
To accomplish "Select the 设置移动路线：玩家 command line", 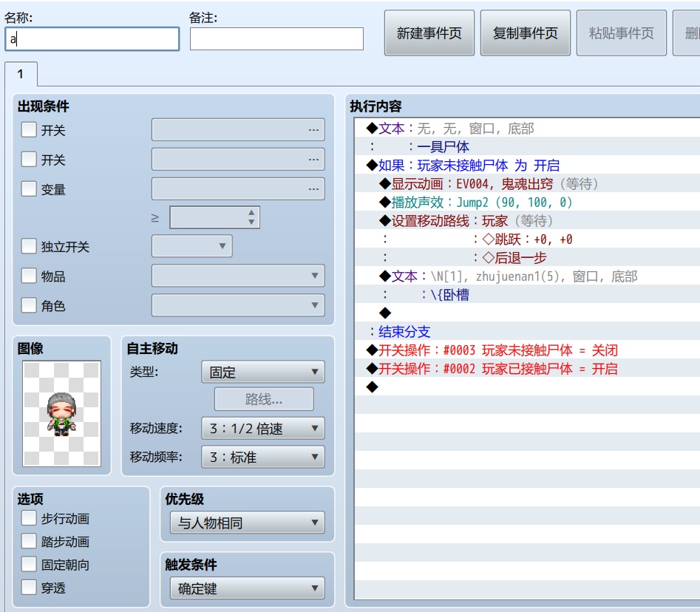I will click(527, 221).
